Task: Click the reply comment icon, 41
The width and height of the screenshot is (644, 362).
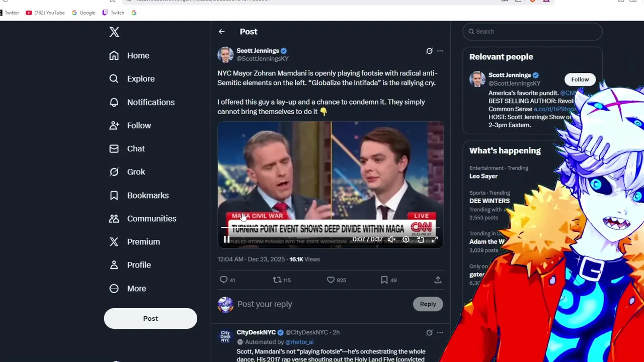Action: click(227, 280)
